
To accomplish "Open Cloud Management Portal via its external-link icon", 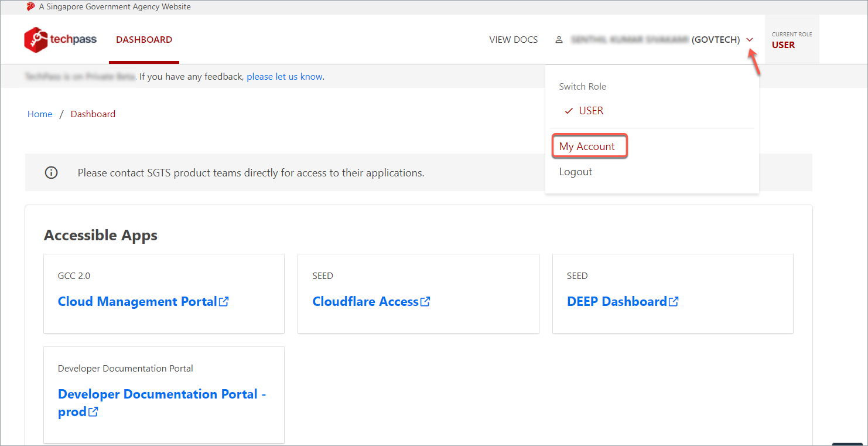I will click(x=224, y=301).
